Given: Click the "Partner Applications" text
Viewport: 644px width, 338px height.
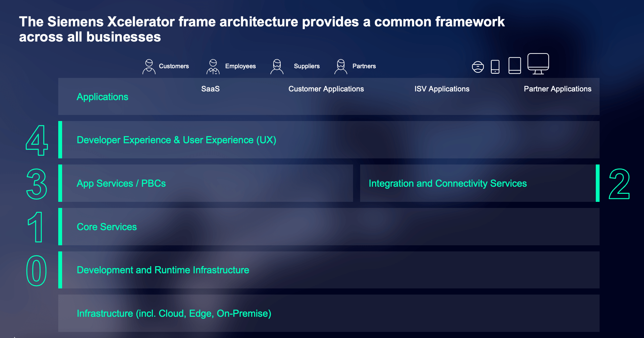Looking at the screenshot, I should (557, 89).
